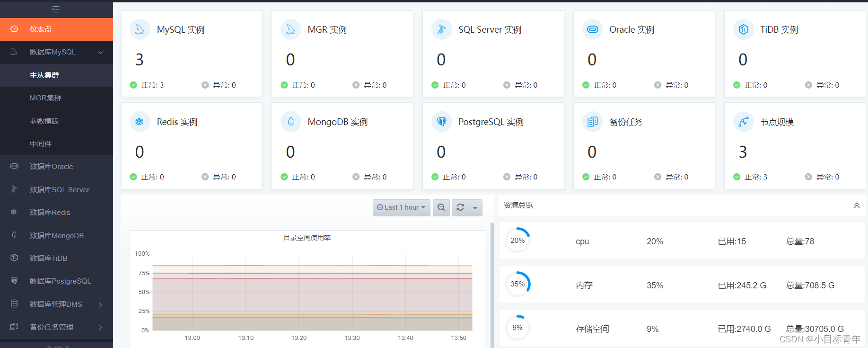The image size is (868, 348).
Task: Open 数据库Oracle in sidebar
Action: [x=56, y=167]
